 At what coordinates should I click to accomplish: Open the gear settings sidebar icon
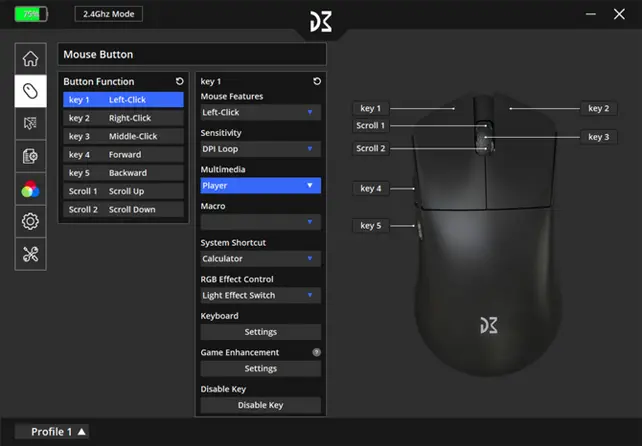30,221
